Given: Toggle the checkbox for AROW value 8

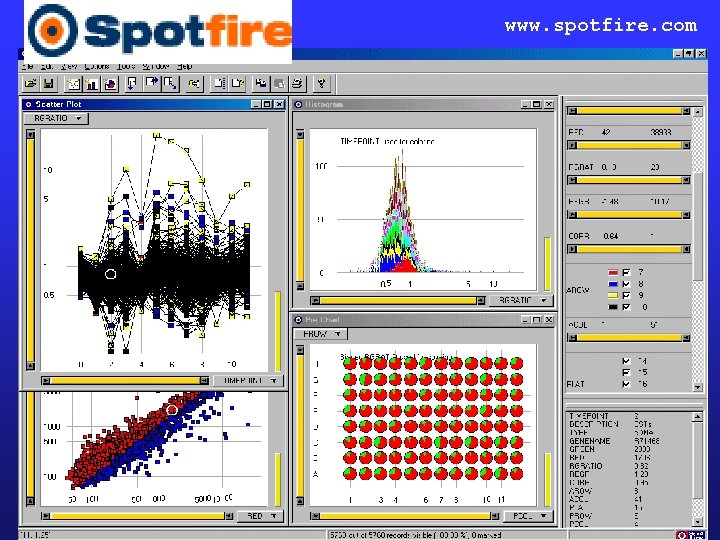Looking at the screenshot, I should coord(626,284).
